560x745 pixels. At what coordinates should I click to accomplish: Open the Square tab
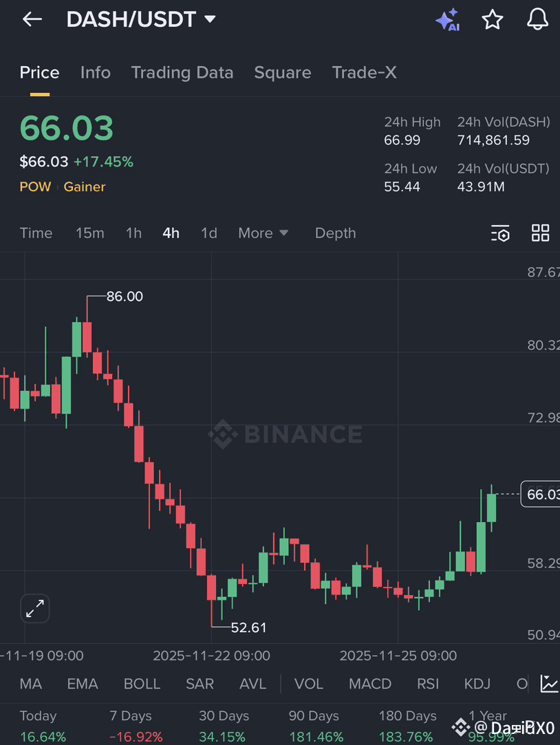click(x=283, y=73)
